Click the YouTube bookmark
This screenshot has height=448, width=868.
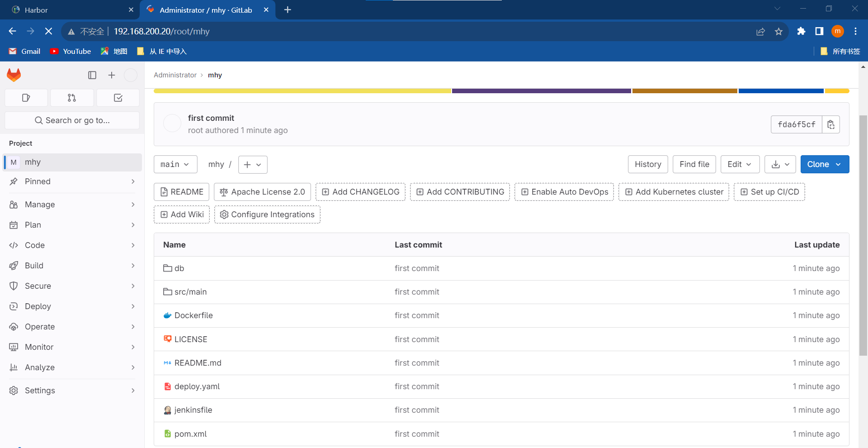71,51
